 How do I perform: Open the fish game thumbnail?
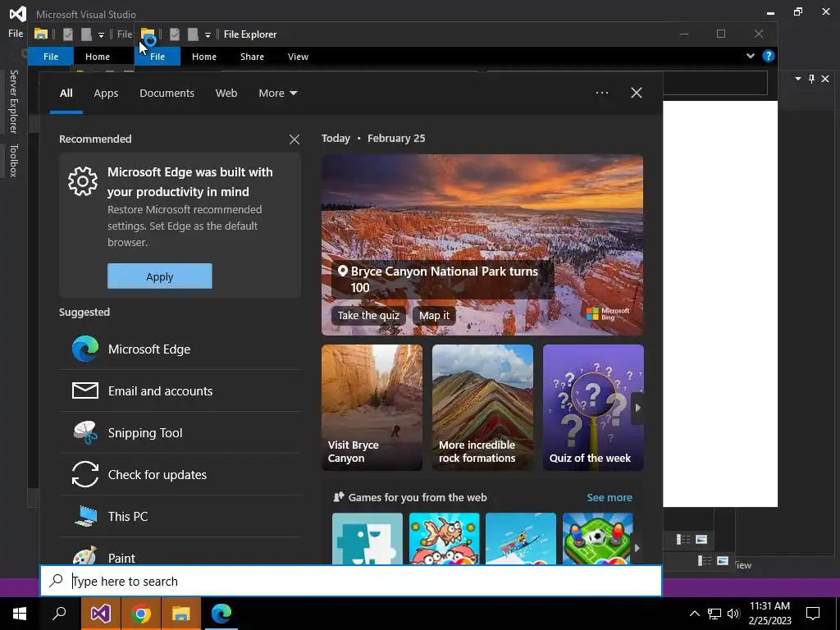tap(444, 538)
